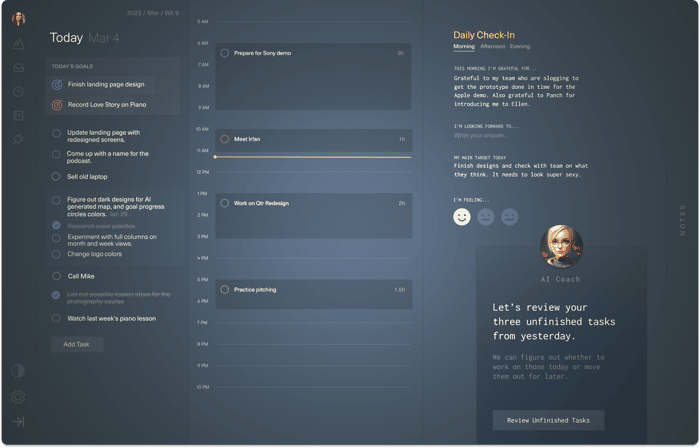Expand the vertical Notes panel

682,220
